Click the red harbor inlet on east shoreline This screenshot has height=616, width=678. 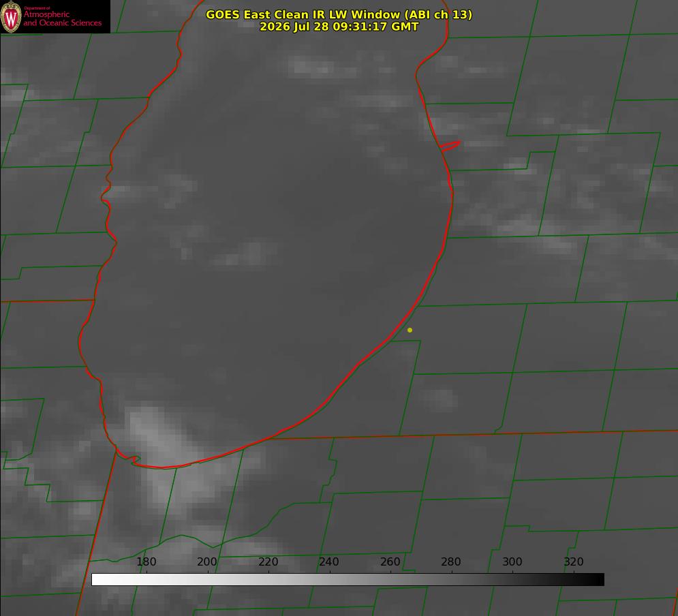[x=450, y=146]
